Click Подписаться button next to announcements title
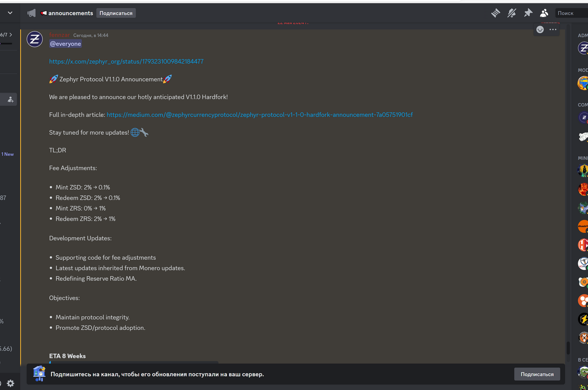Viewport: 588px width, 390px height. [x=116, y=13]
